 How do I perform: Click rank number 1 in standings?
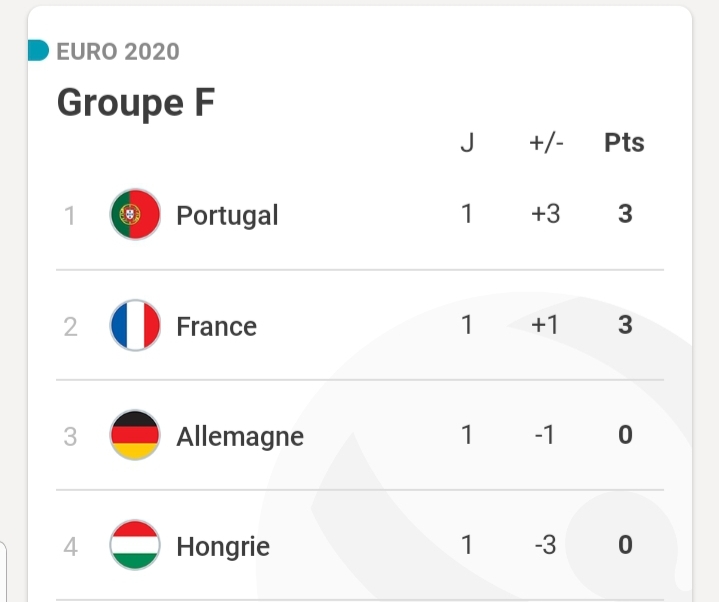point(70,215)
